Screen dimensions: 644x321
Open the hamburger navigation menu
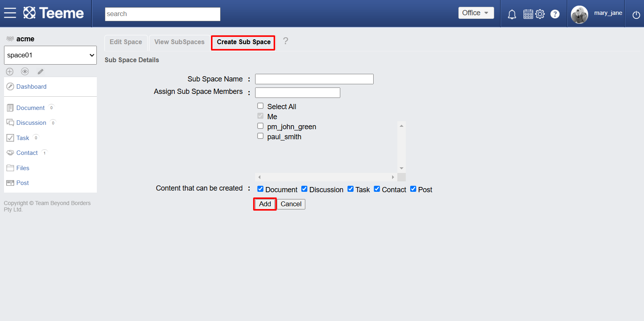pos(10,13)
